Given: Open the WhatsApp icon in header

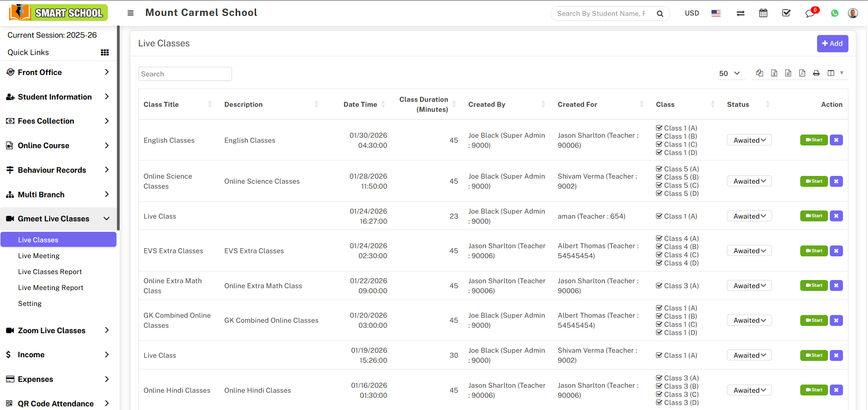Looking at the screenshot, I should click(x=834, y=13).
